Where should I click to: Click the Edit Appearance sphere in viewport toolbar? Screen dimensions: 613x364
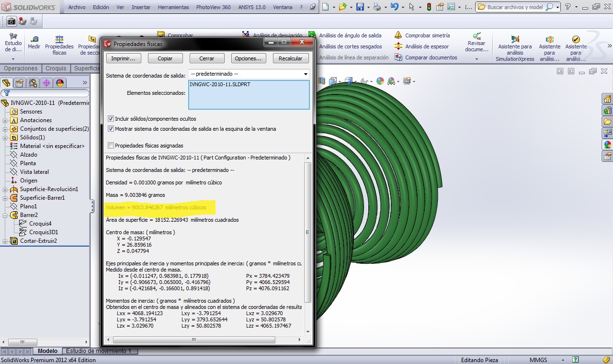tap(380, 81)
